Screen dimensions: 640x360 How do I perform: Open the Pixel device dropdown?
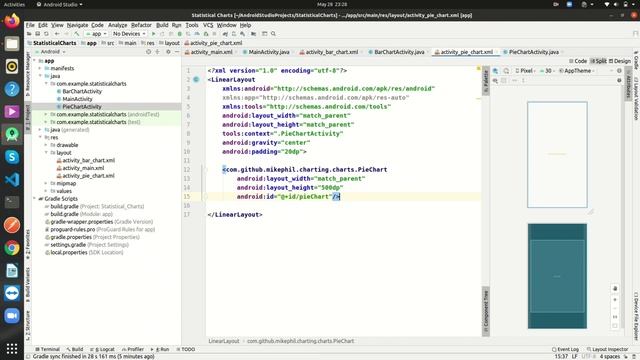525,71
